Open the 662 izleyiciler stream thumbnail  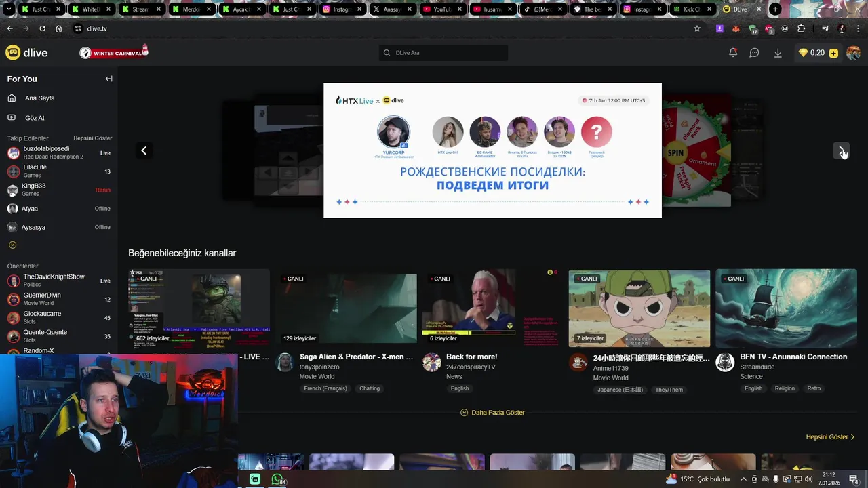tap(199, 308)
